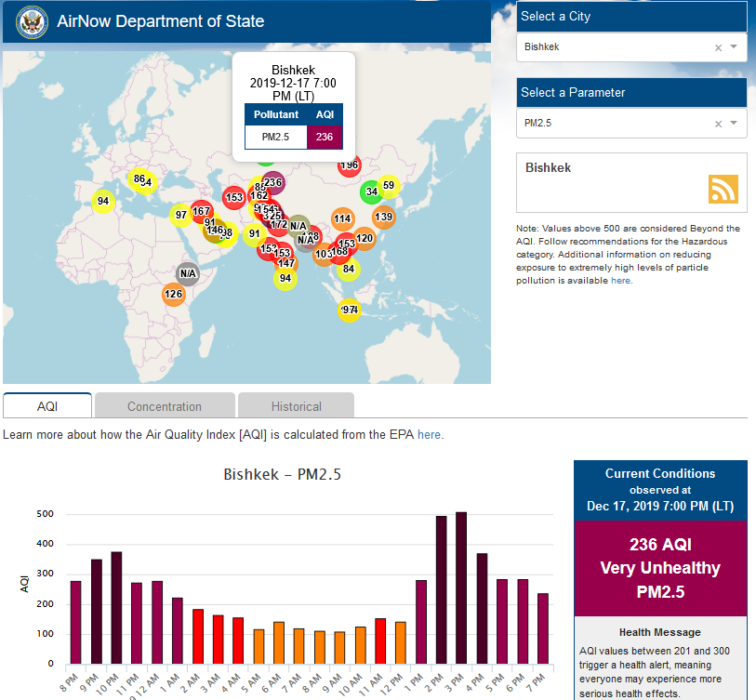Click the Department of State seal logo
756x700 pixels.
click(29, 21)
